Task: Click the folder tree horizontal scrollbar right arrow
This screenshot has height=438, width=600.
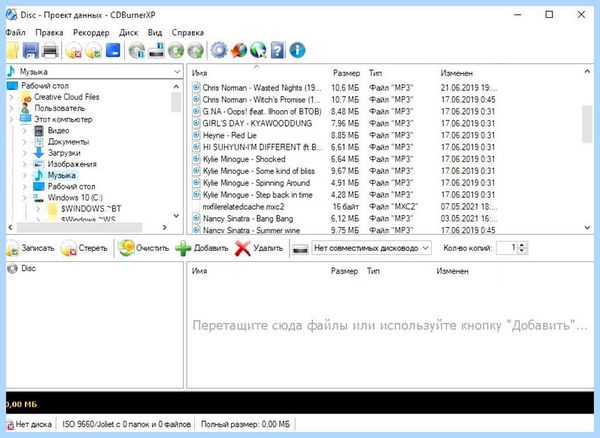Action: coord(165,227)
